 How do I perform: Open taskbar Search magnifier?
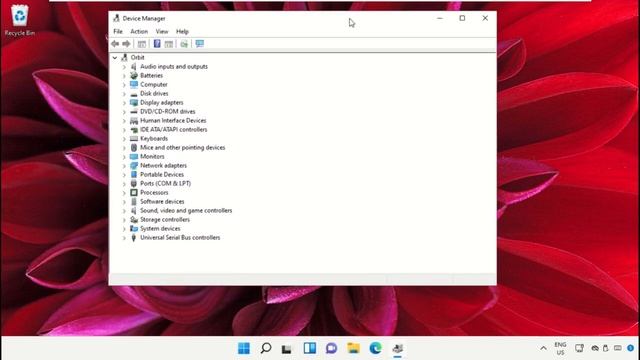[x=266, y=348]
